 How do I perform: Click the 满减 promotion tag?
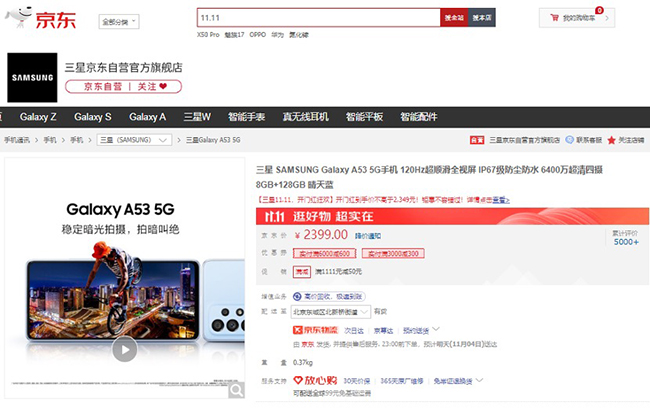[x=302, y=272]
